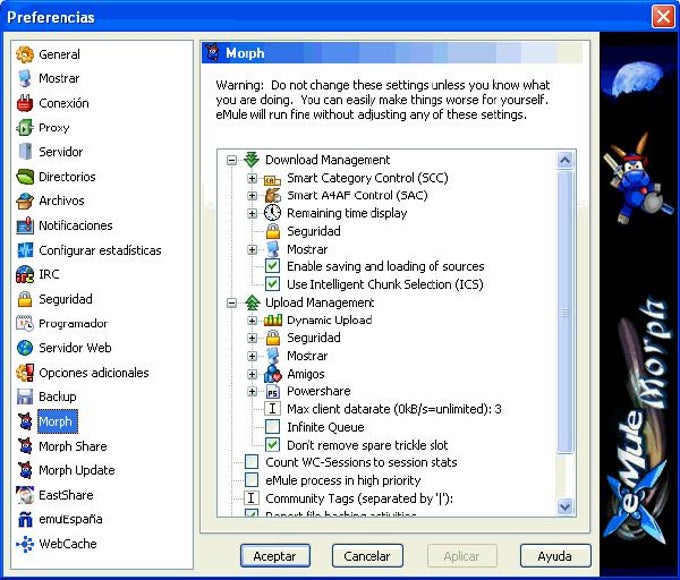Check eMule process in high priority
Screen dimensions: 680x580
pos(252,480)
